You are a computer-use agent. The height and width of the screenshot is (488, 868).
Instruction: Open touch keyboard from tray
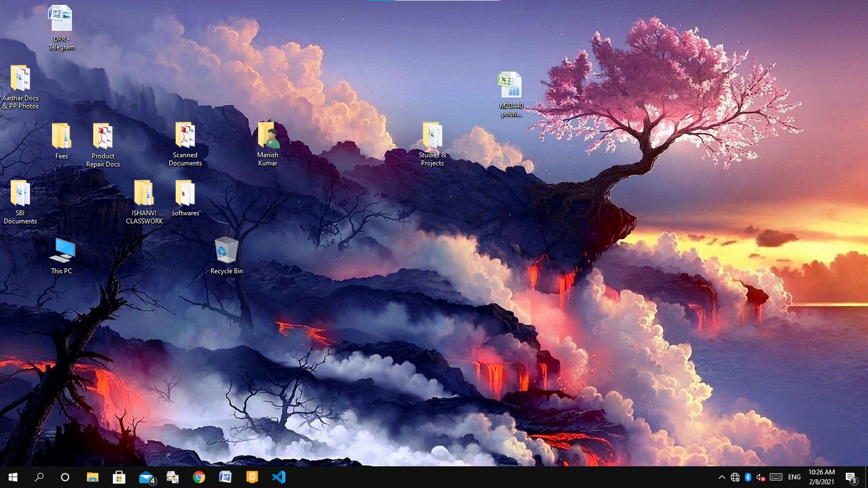point(776,477)
